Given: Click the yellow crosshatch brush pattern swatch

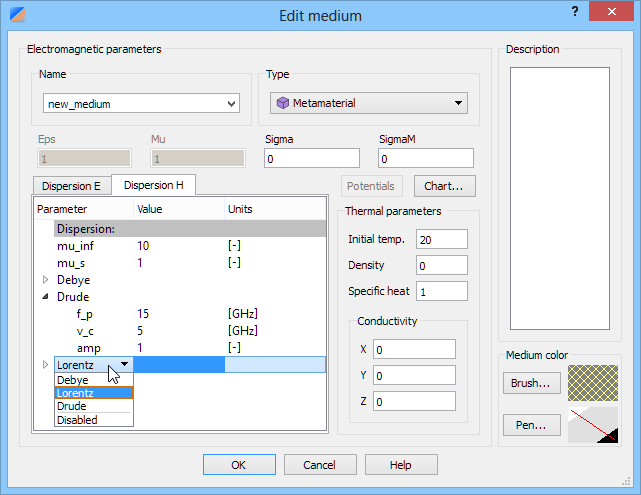Looking at the screenshot, I should click(x=592, y=383).
